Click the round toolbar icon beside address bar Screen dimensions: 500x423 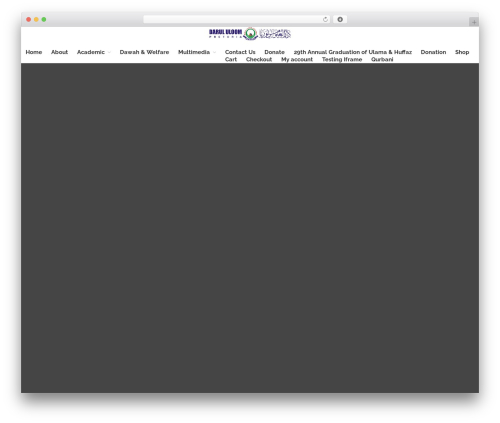[340, 19]
